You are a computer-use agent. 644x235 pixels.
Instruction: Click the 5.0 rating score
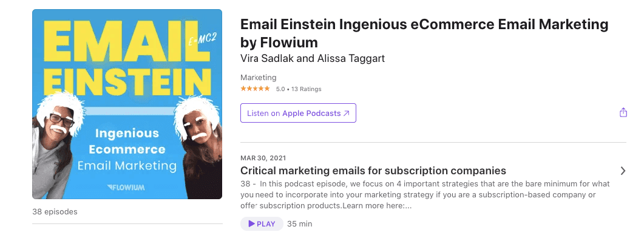[x=280, y=89]
